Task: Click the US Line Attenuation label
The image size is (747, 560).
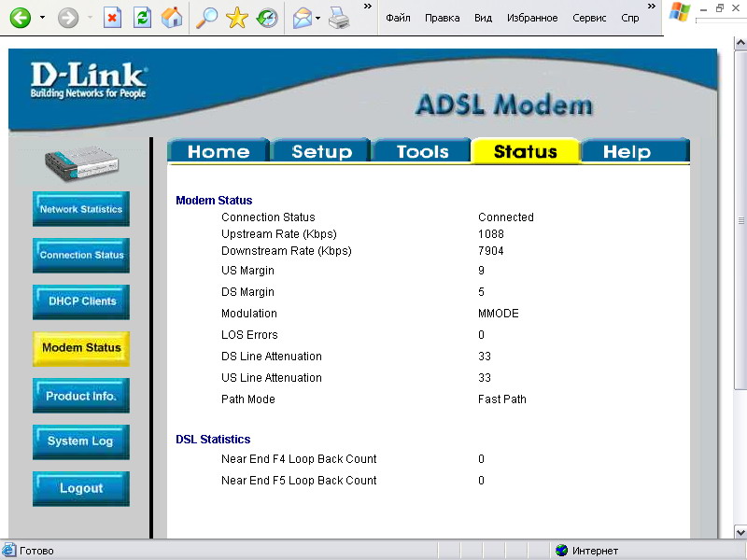Action: pos(272,378)
